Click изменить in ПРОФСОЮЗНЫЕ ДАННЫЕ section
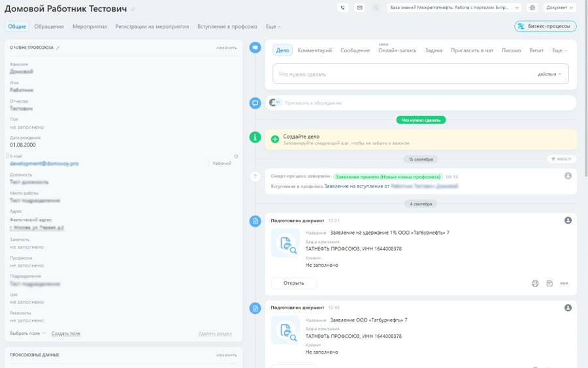 coord(227,355)
